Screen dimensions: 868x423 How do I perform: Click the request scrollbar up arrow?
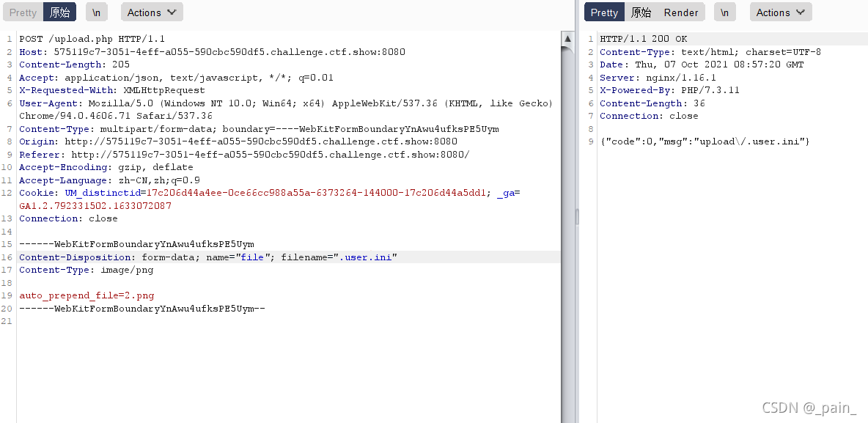tap(567, 39)
